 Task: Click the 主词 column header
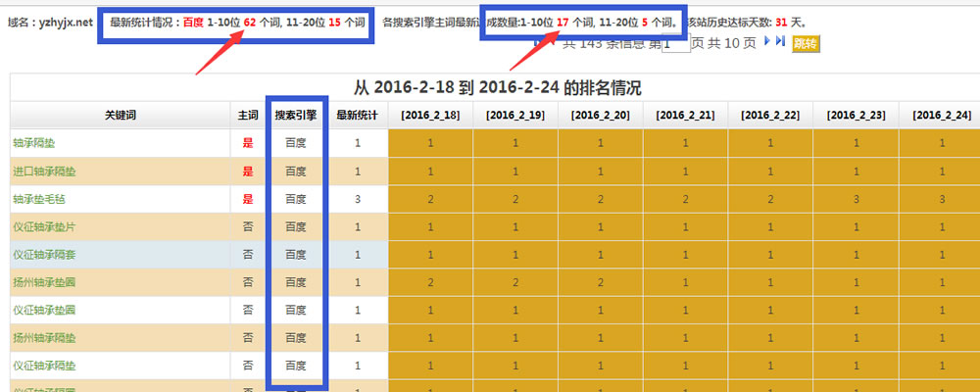[x=247, y=115]
